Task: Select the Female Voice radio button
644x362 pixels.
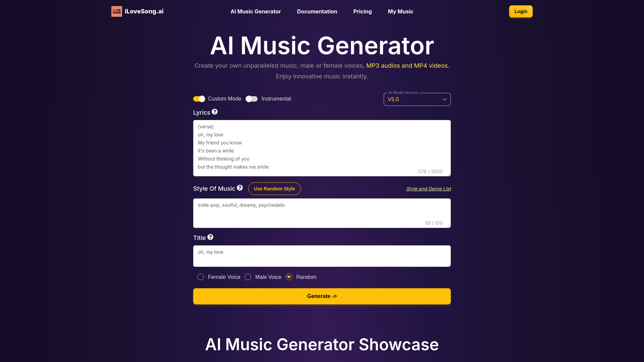Action: pyautogui.click(x=201, y=277)
